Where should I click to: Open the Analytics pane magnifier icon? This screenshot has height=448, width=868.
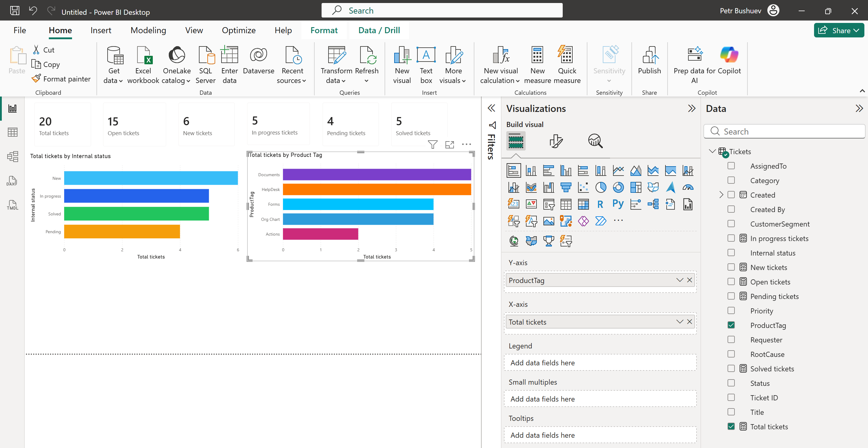pyautogui.click(x=595, y=141)
